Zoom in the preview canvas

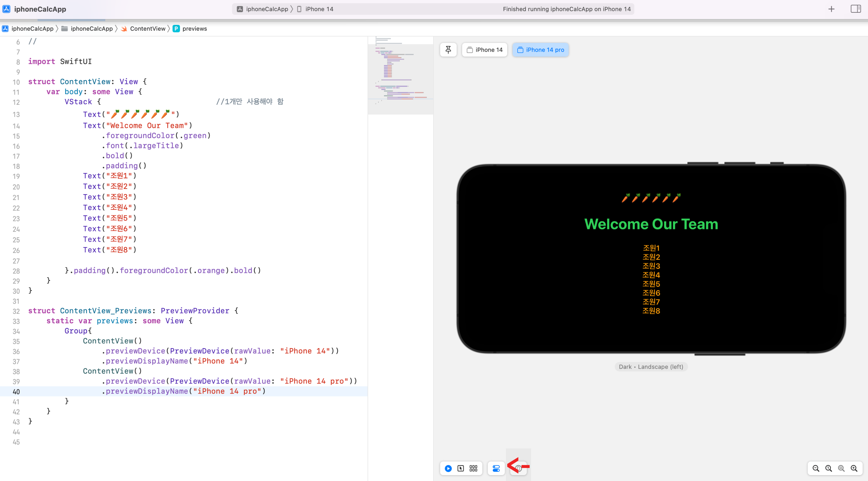point(854,469)
